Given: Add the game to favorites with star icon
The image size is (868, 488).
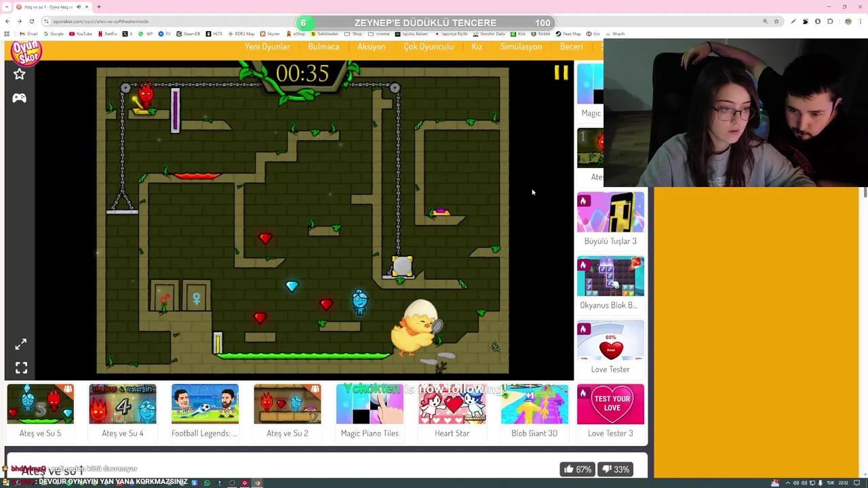Looking at the screenshot, I should (x=19, y=74).
